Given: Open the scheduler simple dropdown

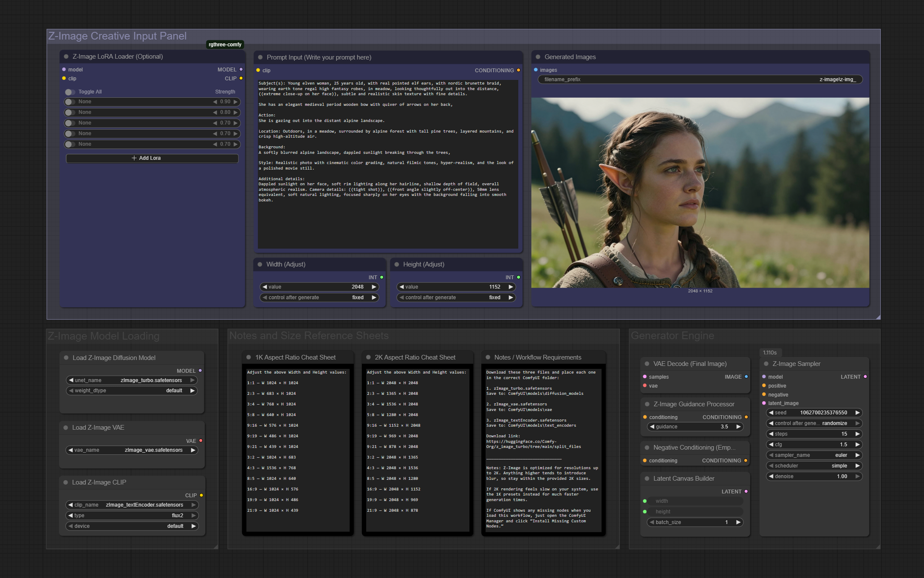Looking at the screenshot, I should (x=814, y=466).
